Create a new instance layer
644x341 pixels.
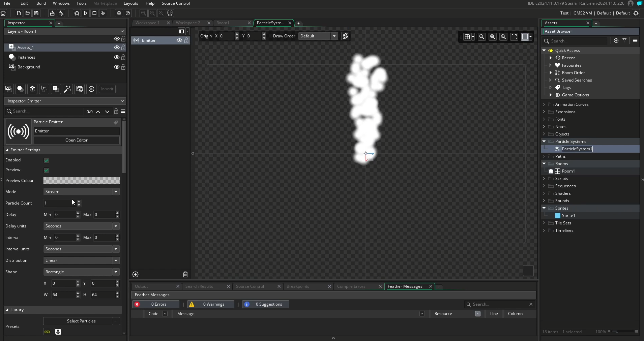pos(20,89)
